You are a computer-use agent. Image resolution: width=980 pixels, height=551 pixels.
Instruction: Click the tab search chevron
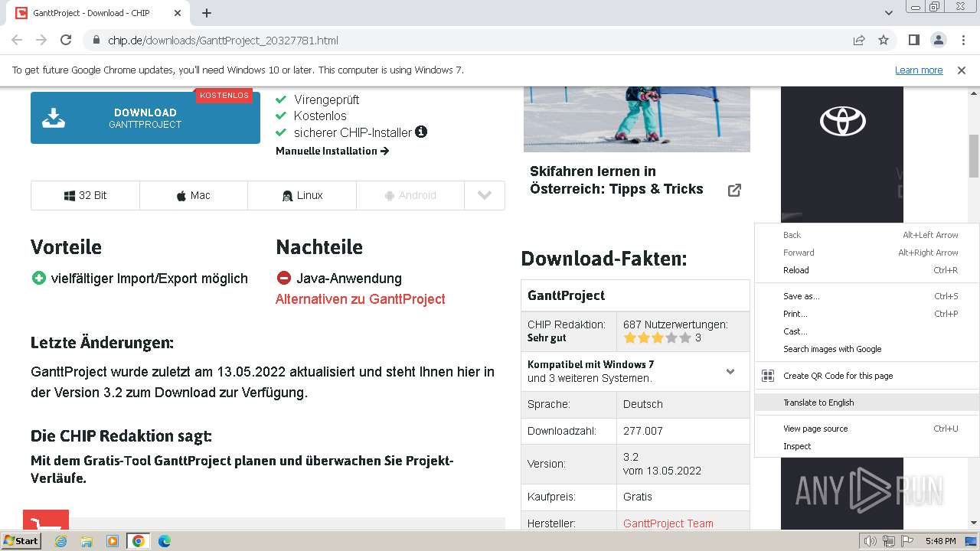889,13
